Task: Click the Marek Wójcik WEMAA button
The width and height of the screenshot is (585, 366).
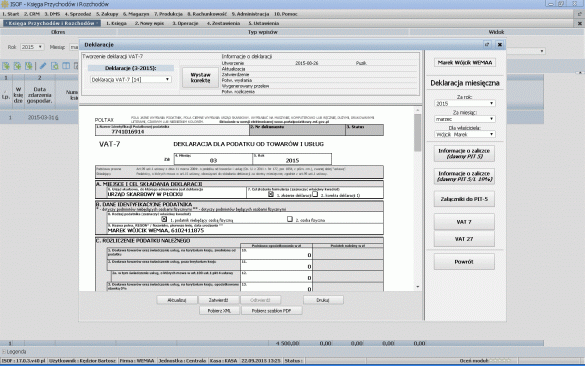Action: (x=465, y=62)
